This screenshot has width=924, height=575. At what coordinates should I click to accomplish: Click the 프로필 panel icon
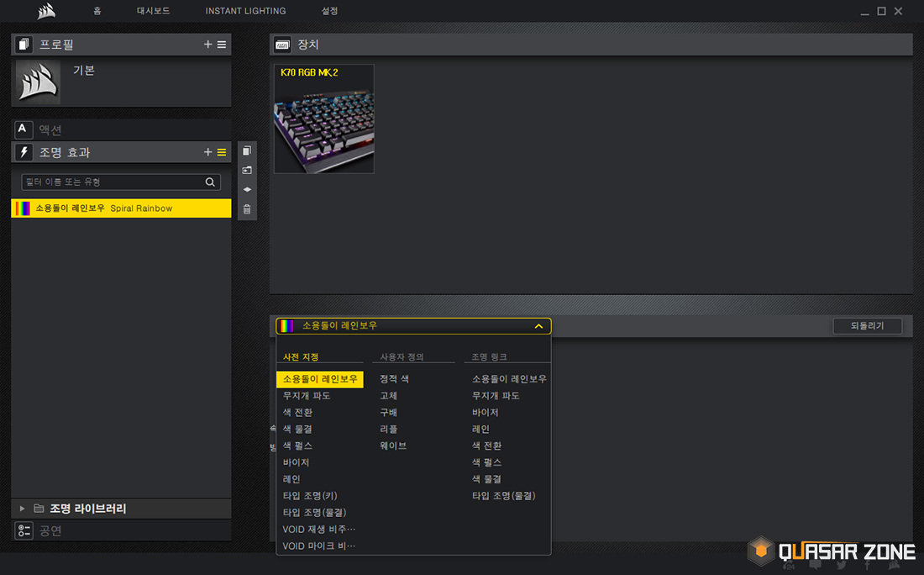pos(24,45)
